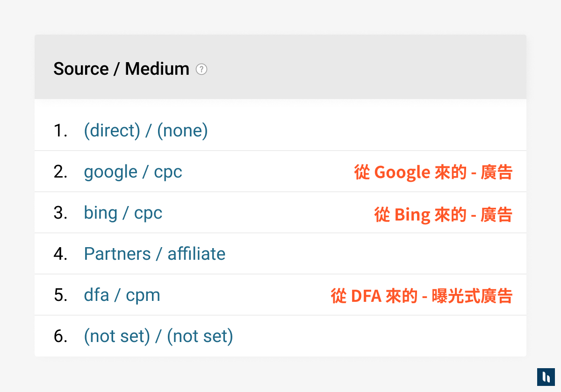Click the orange DFA 曝光式廣告 annotation

[421, 296]
